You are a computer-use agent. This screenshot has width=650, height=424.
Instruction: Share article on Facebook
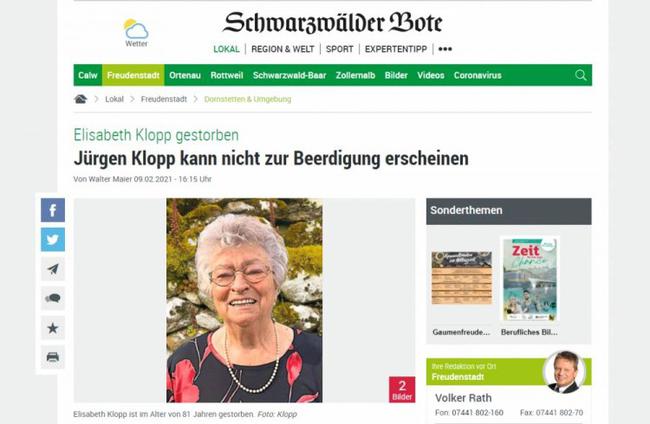coord(53,210)
